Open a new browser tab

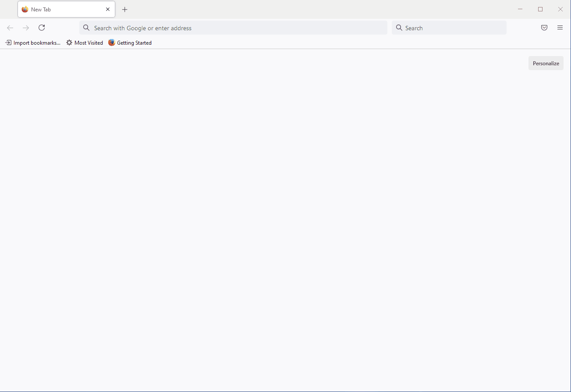(x=124, y=9)
